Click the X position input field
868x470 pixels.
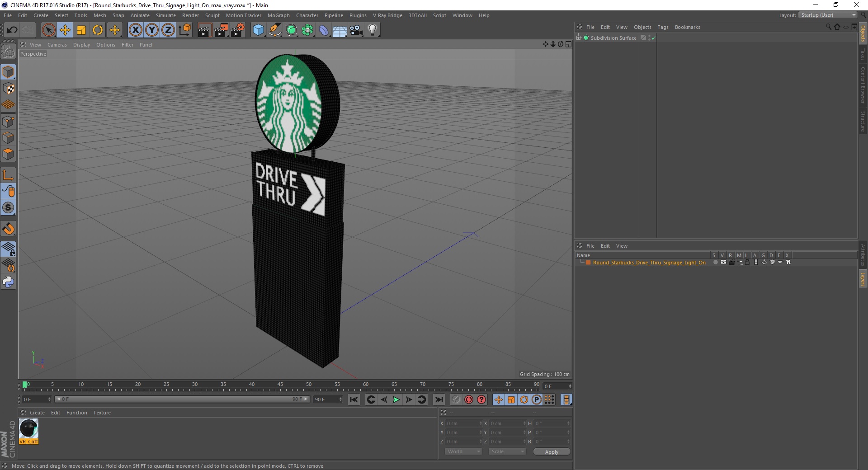[x=463, y=423]
